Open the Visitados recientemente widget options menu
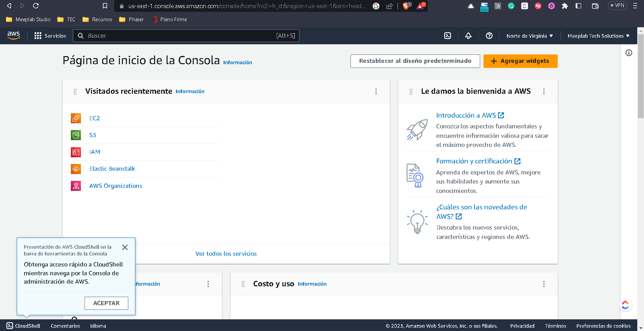644x331 pixels. pyautogui.click(x=376, y=91)
